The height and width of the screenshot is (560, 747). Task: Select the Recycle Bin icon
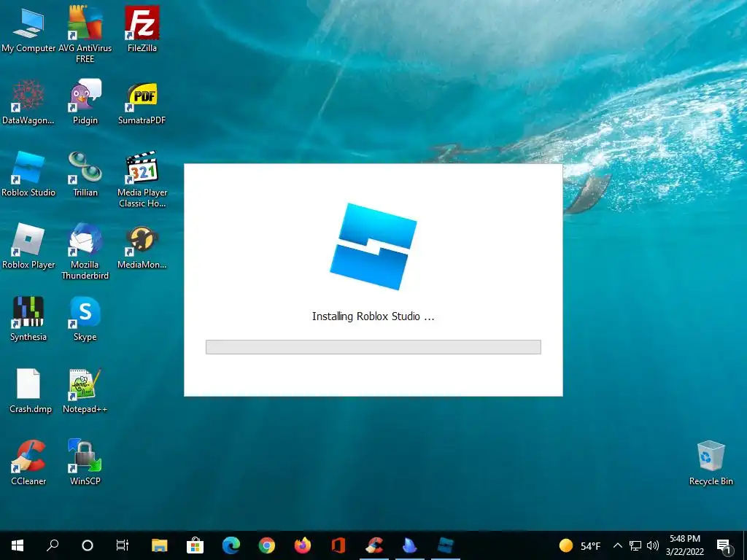[711, 462]
